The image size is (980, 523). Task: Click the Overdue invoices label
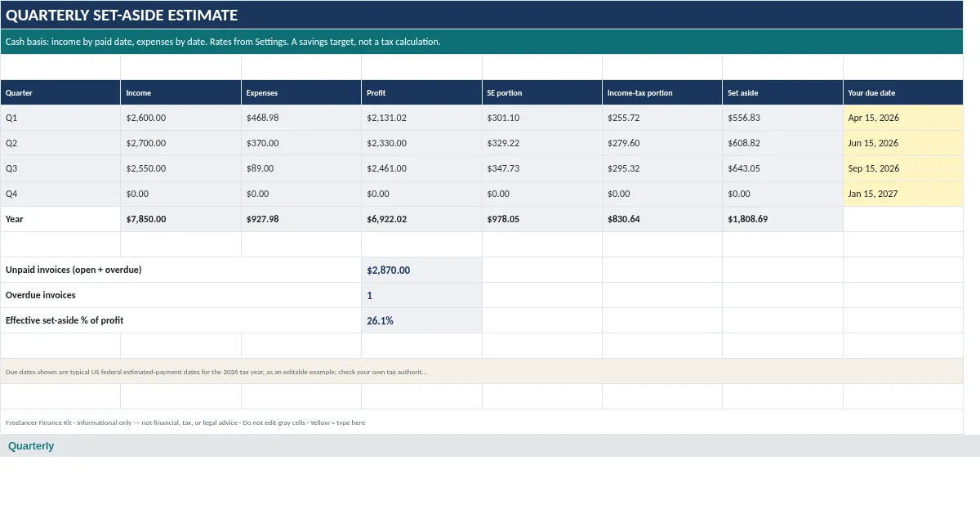click(180, 295)
